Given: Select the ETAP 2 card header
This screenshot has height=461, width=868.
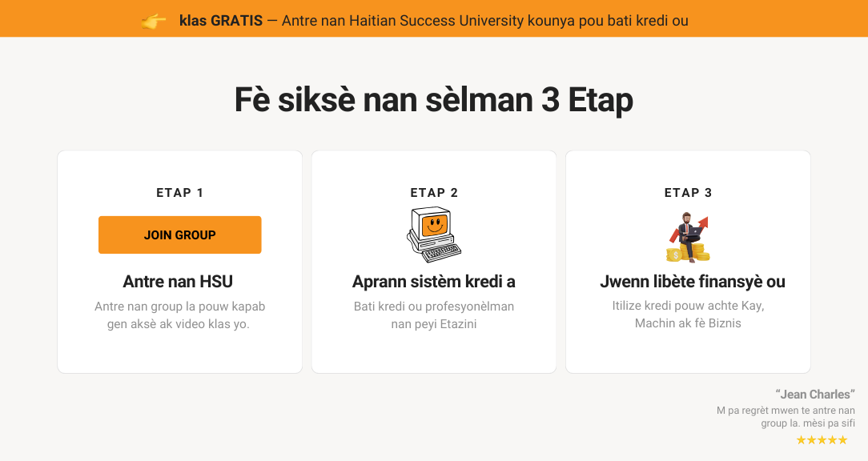Looking at the screenshot, I should 434,192.
